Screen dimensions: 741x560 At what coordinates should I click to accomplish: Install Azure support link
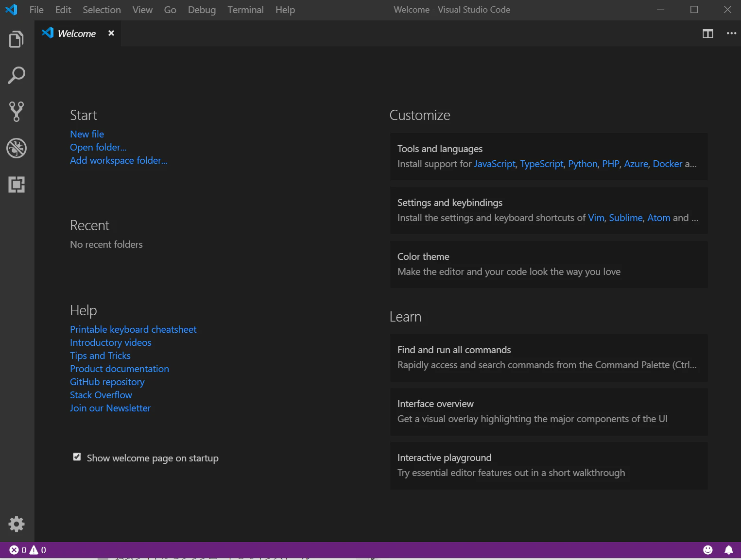click(636, 164)
